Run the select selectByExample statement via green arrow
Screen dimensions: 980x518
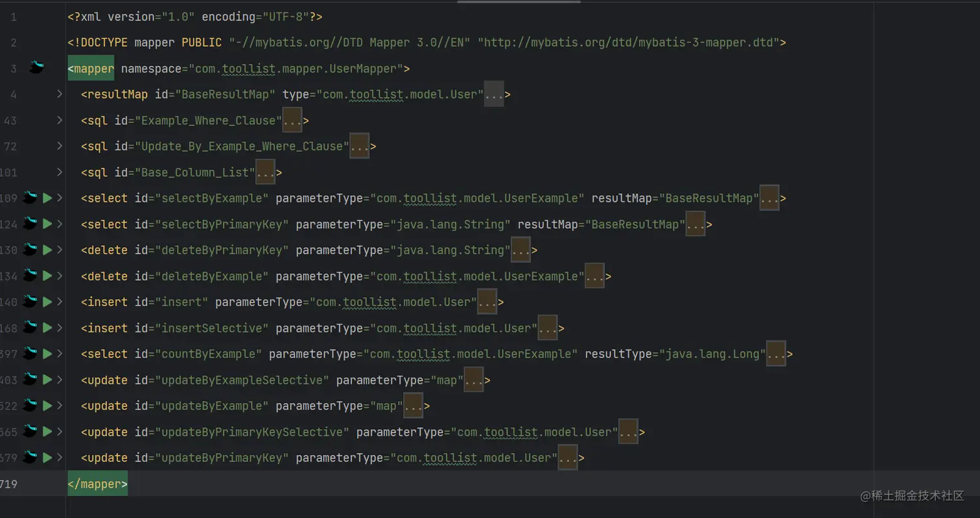[47, 198]
